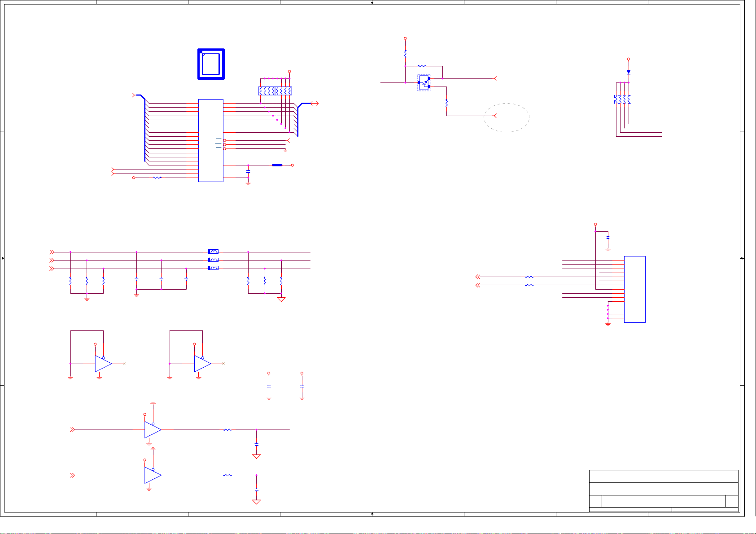Select the left vertical blue bus line

pyautogui.click(x=145, y=130)
